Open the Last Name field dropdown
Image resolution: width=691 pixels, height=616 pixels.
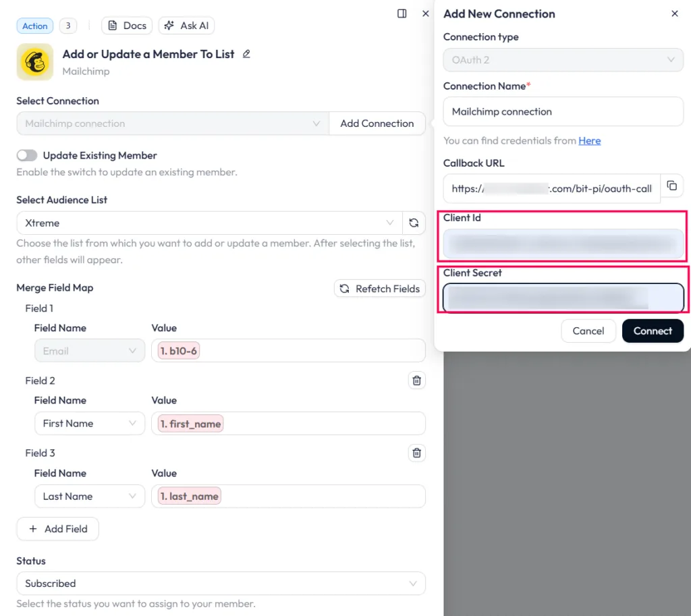(x=90, y=496)
